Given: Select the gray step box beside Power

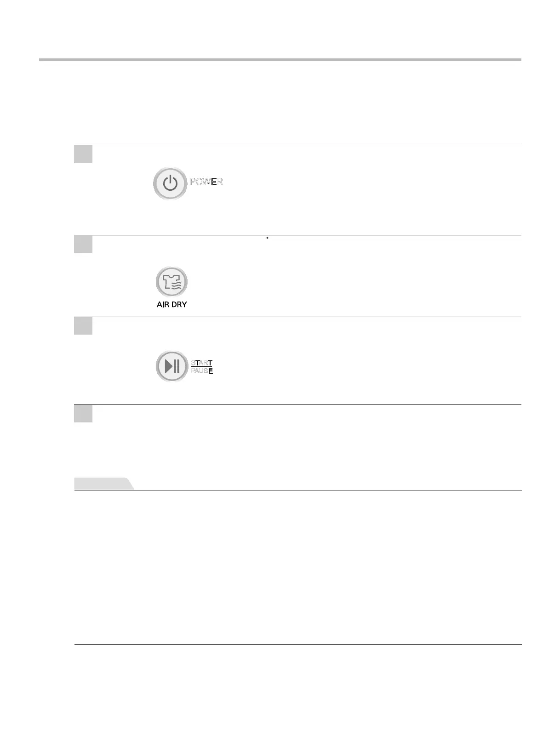Looking at the screenshot, I should [83, 154].
